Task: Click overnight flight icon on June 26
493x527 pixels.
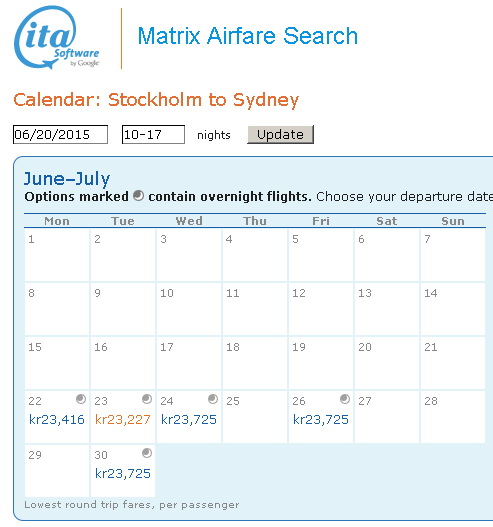Action: (x=345, y=399)
